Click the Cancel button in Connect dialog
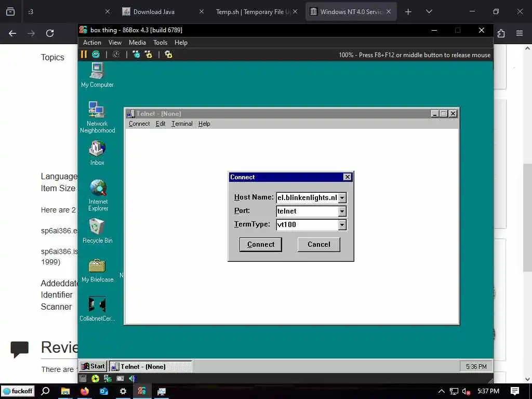This screenshot has width=532, height=399. tap(318, 245)
